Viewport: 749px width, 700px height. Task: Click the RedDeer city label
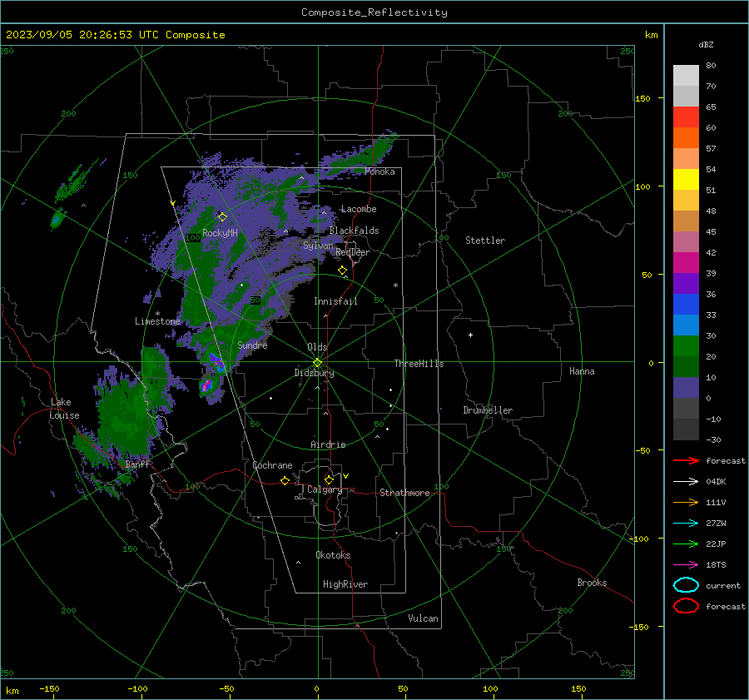pos(353,252)
